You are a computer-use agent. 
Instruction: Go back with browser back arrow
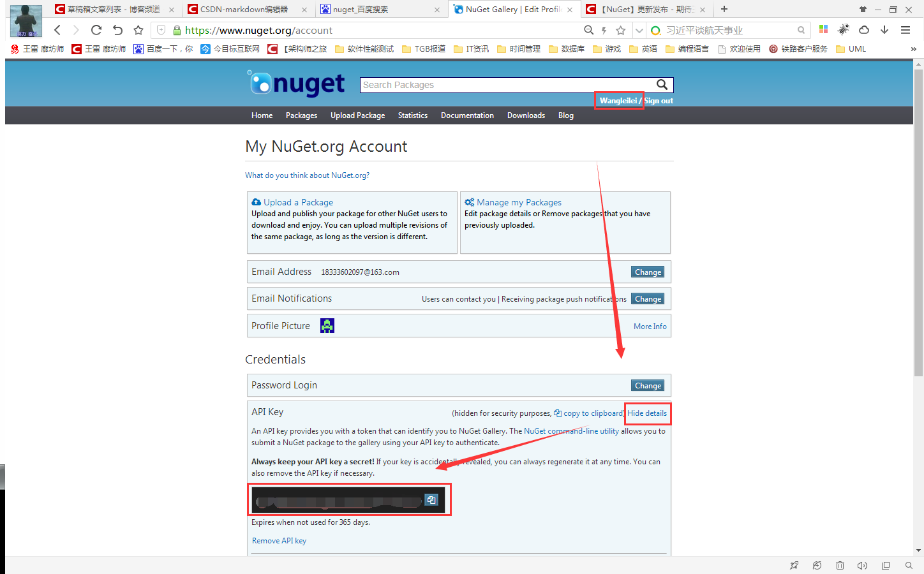pos(57,30)
